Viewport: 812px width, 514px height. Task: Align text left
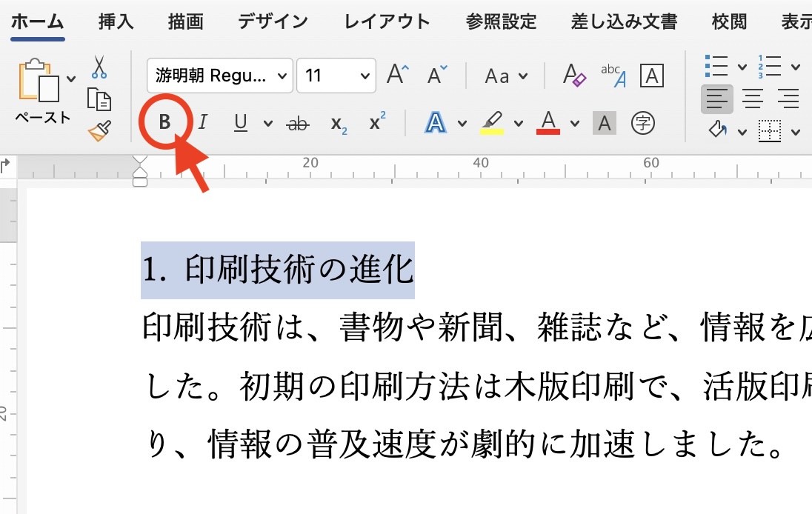coord(717,99)
